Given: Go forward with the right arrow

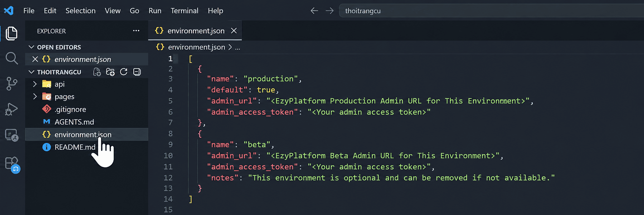Looking at the screenshot, I should click(x=329, y=11).
